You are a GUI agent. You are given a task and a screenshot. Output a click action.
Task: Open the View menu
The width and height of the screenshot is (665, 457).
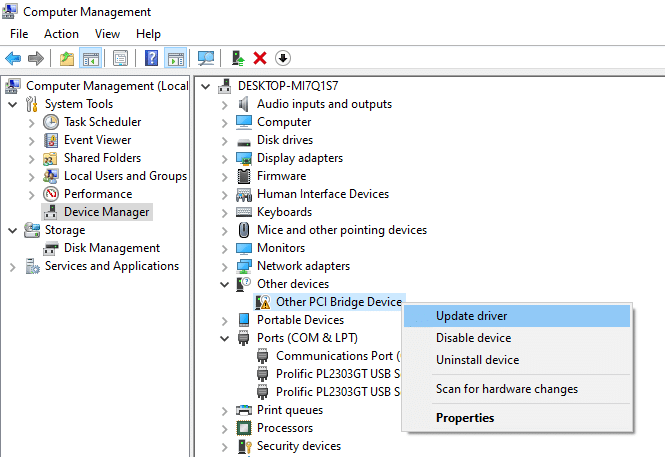click(x=107, y=34)
